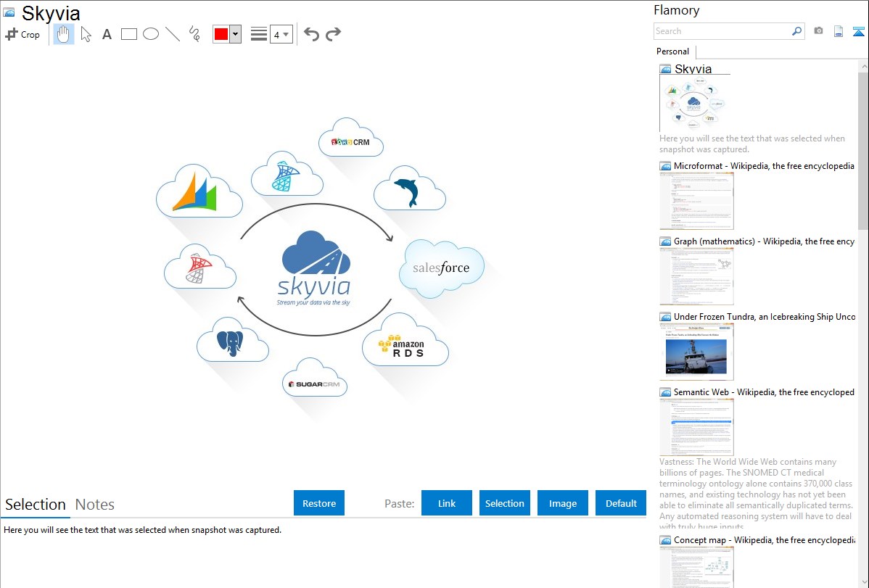Open the Personal tab
Screen dimensions: 869x588
coord(673,51)
